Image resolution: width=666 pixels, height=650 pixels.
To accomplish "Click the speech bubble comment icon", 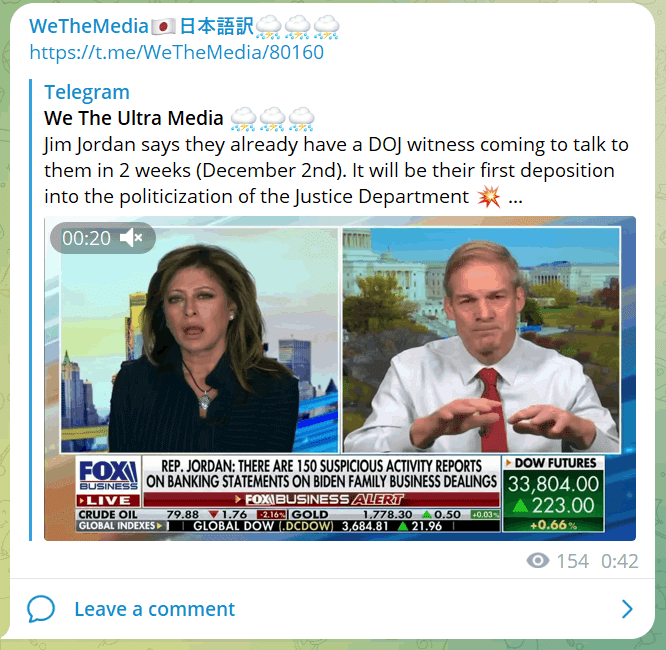I will point(41,609).
